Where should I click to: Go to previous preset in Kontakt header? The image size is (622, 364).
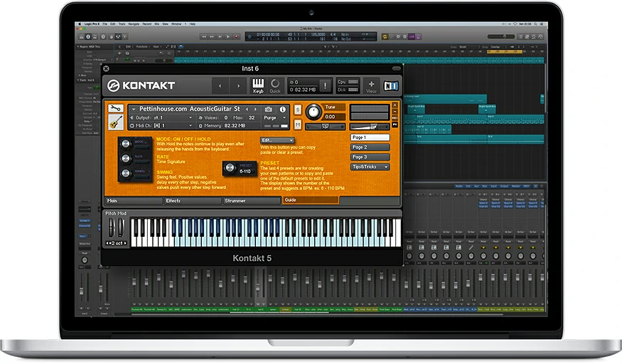[x=220, y=85]
